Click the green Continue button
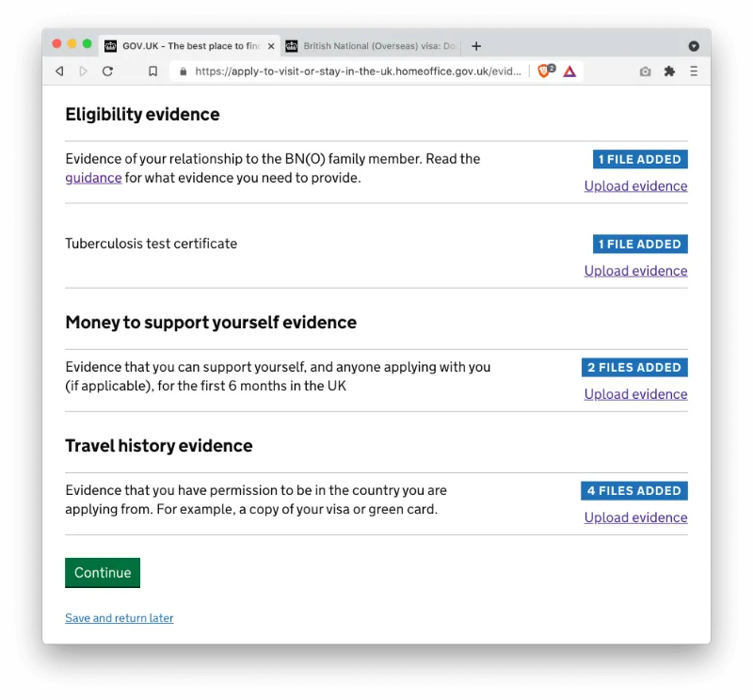This screenshot has width=753, height=700. click(x=103, y=572)
